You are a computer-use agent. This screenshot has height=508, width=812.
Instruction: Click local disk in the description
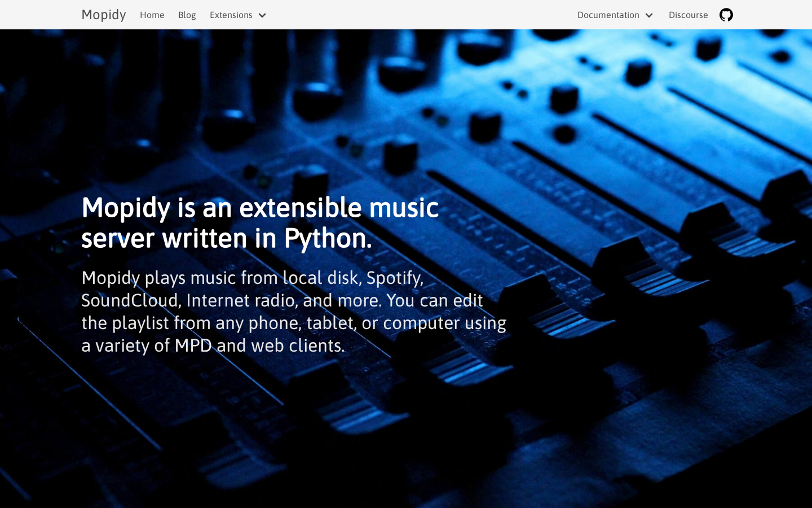(x=320, y=278)
